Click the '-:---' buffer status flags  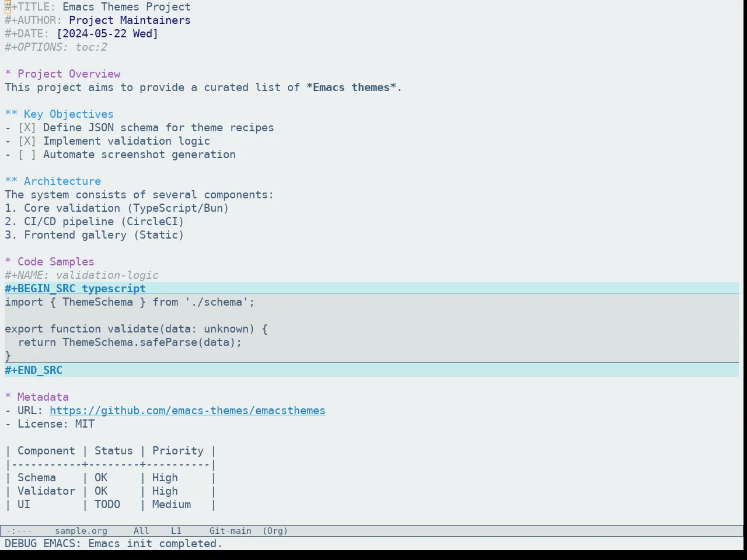coord(19,531)
